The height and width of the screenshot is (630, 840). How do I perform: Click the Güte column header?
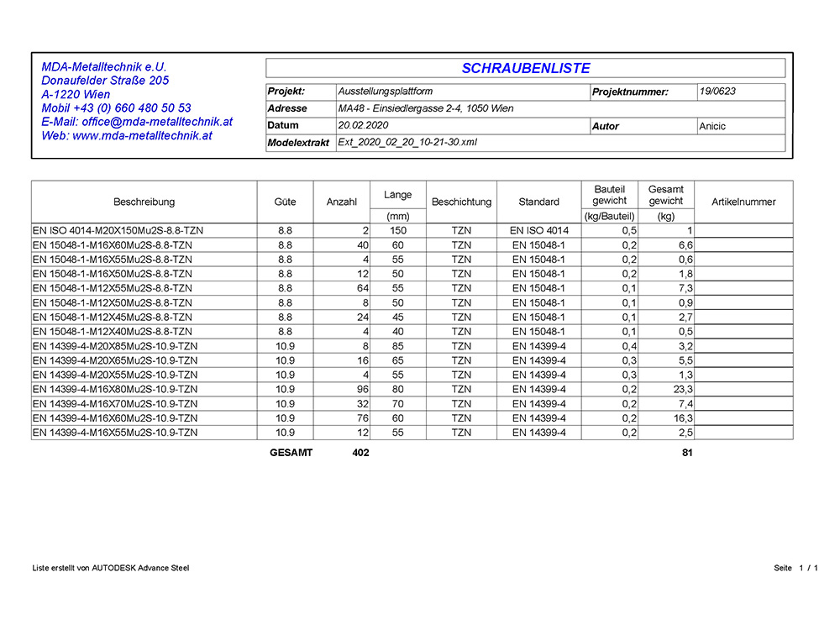click(285, 202)
